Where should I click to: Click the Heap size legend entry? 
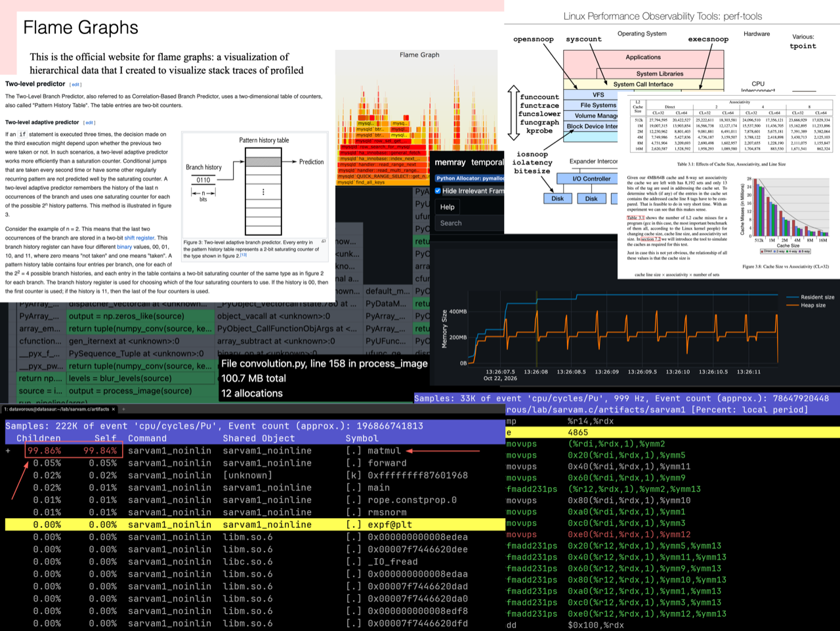[805, 305]
